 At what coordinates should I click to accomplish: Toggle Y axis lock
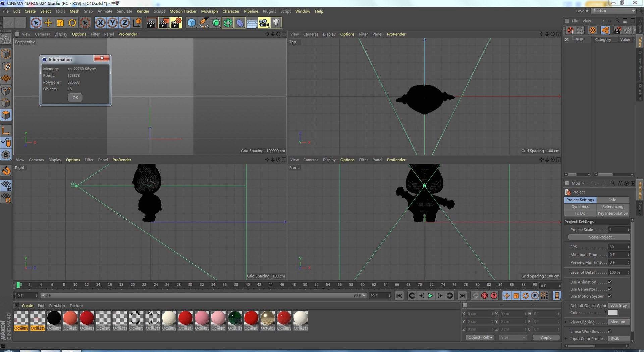coord(112,23)
